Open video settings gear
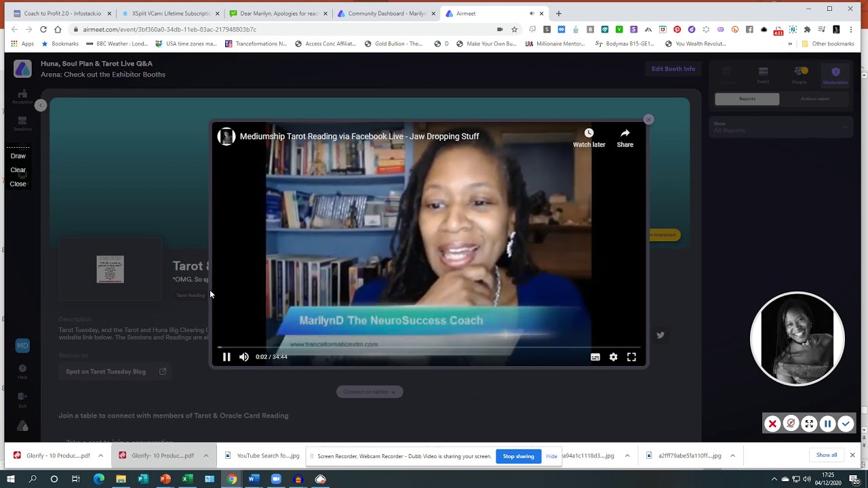The width and height of the screenshot is (868, 488). 613,357
